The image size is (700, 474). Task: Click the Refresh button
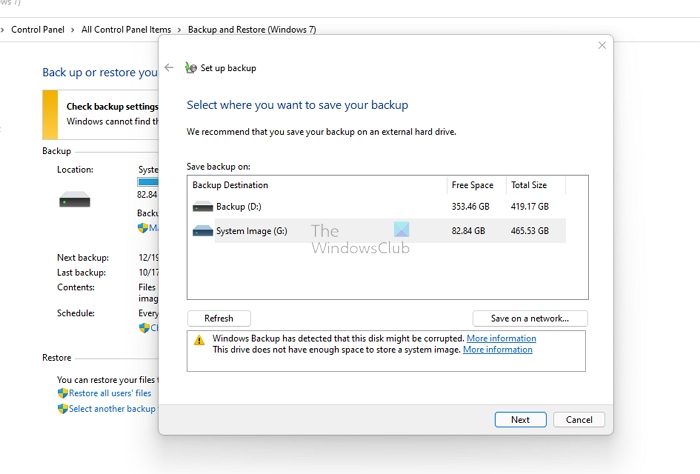[219, 318]
